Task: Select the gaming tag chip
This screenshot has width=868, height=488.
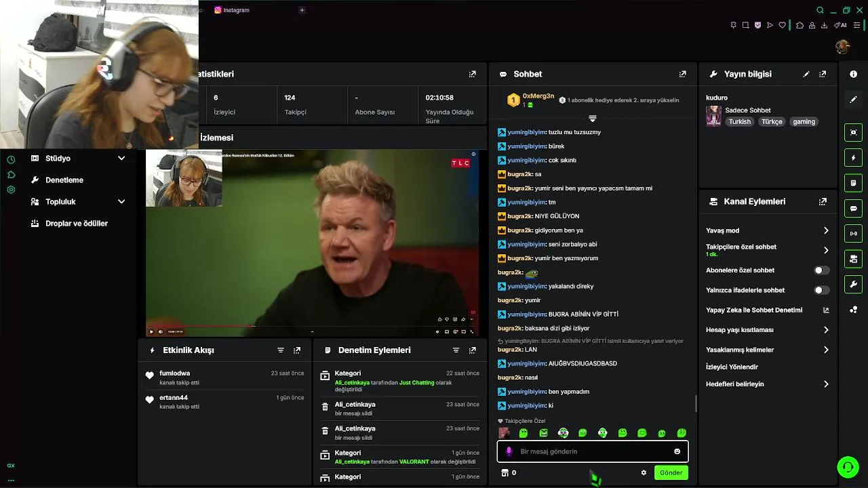Action: (804, 122)
